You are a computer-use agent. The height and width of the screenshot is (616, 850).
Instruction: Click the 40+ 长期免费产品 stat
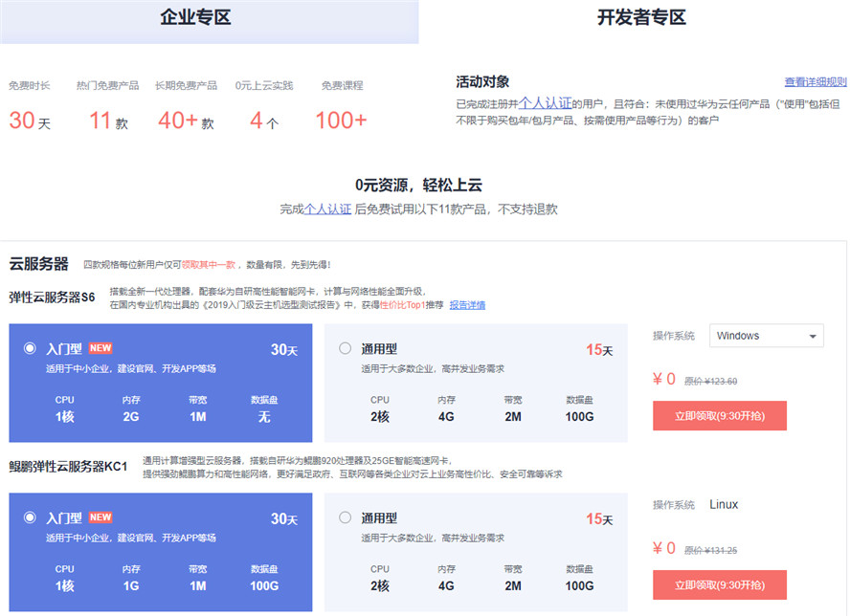pyautogui.click(x=186, y=121)
